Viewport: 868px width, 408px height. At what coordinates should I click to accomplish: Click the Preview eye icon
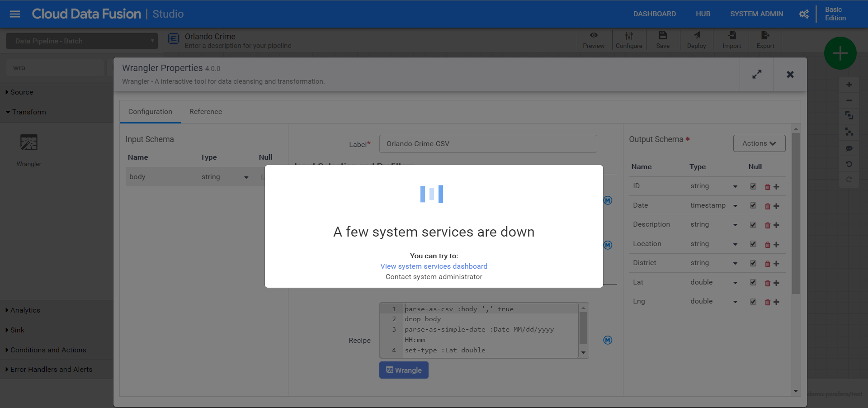click(x=593, y=36)
